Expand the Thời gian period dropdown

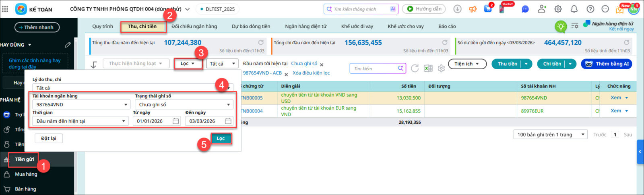point(124,121)
